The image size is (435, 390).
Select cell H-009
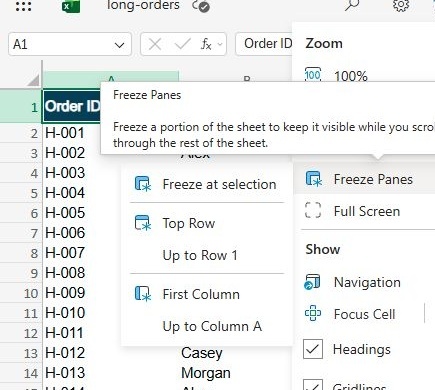82,293
